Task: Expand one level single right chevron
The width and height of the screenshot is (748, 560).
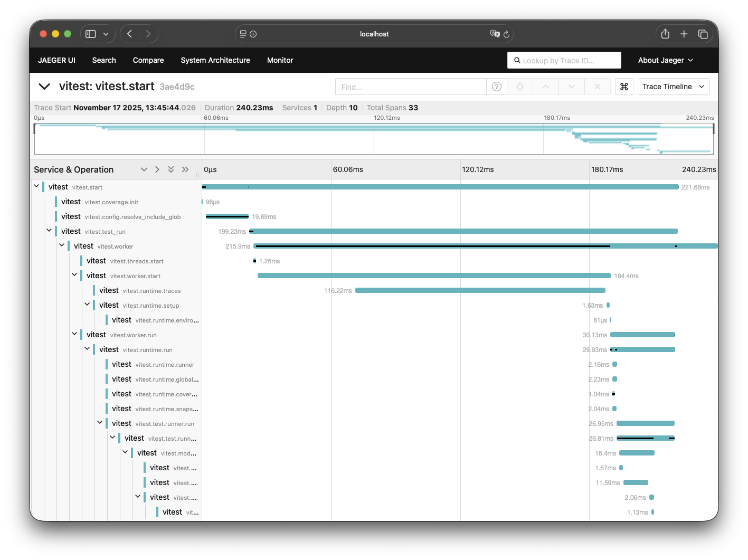Action: pyautogui.click(x=157, y=169)
